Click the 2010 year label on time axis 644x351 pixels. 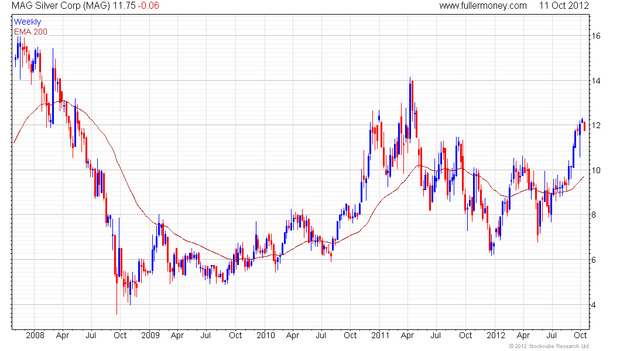pos(266,335)
